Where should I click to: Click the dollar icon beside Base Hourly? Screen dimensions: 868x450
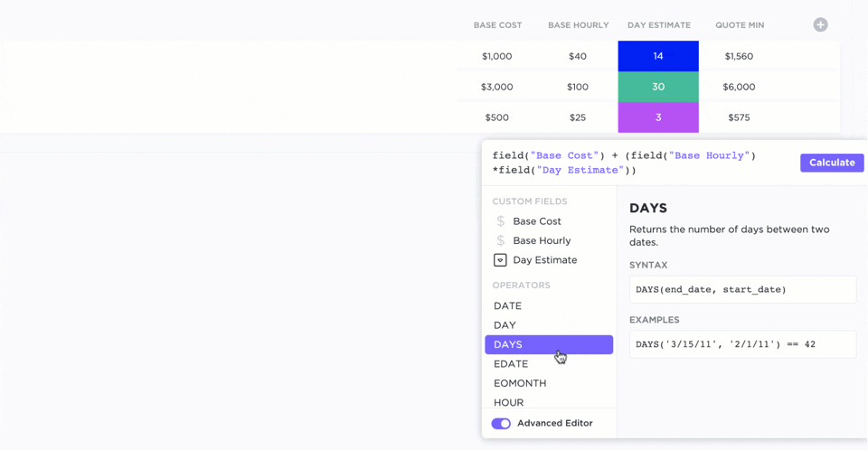click(x=501, y=240)
